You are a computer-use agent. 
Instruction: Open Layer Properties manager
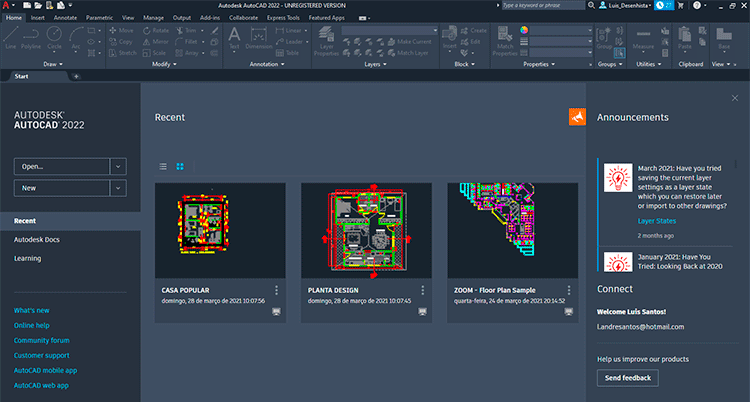pos(326,41)
